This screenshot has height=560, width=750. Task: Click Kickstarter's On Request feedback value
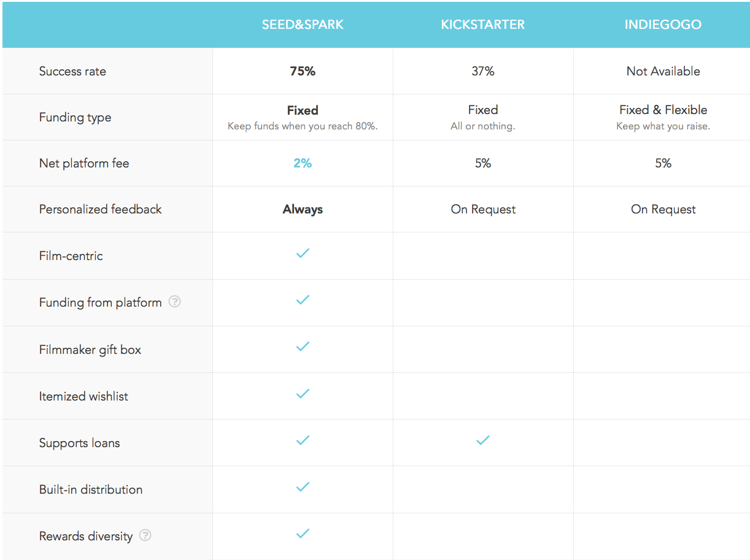pos(483,209)
